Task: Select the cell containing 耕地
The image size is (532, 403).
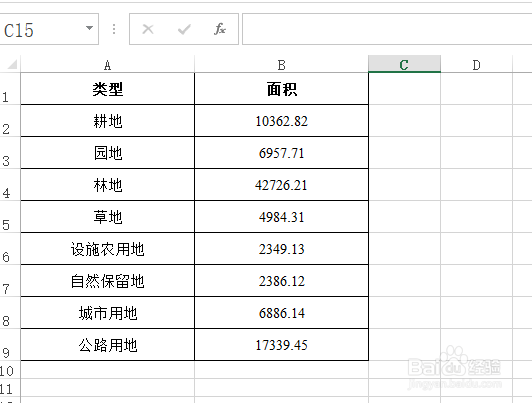Action: (x=108, y=121)
